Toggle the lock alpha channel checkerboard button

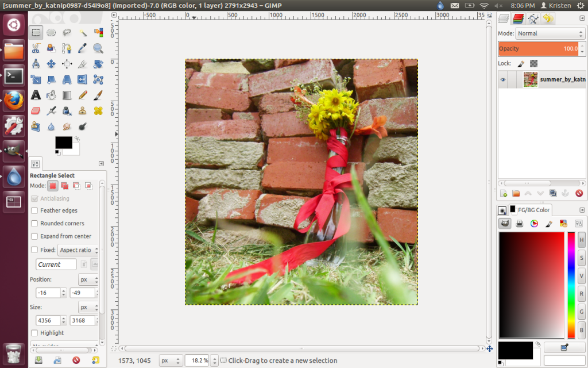[533, 63]
